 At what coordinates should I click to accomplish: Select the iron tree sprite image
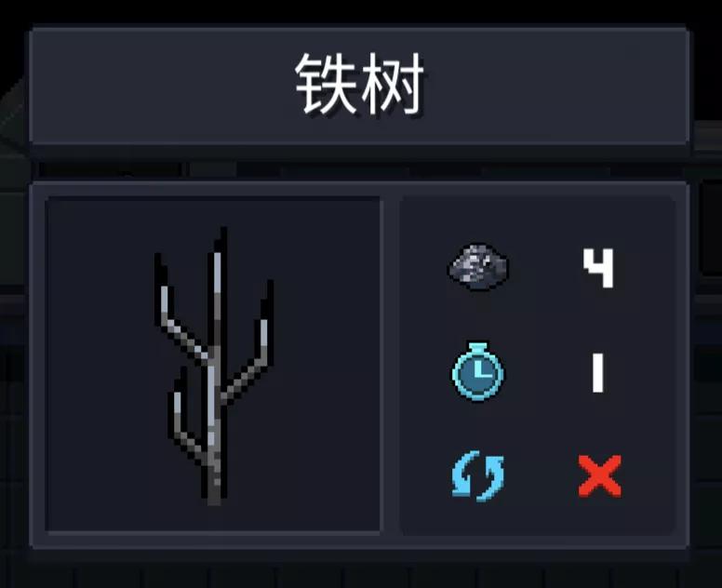pos(214,366)
